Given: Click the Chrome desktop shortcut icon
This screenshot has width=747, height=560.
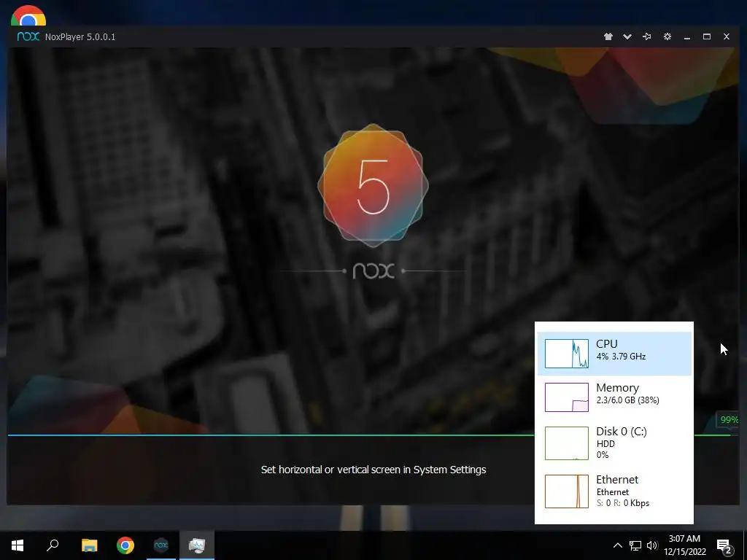Looking at the screenshot, I should [x=28, y=15].
